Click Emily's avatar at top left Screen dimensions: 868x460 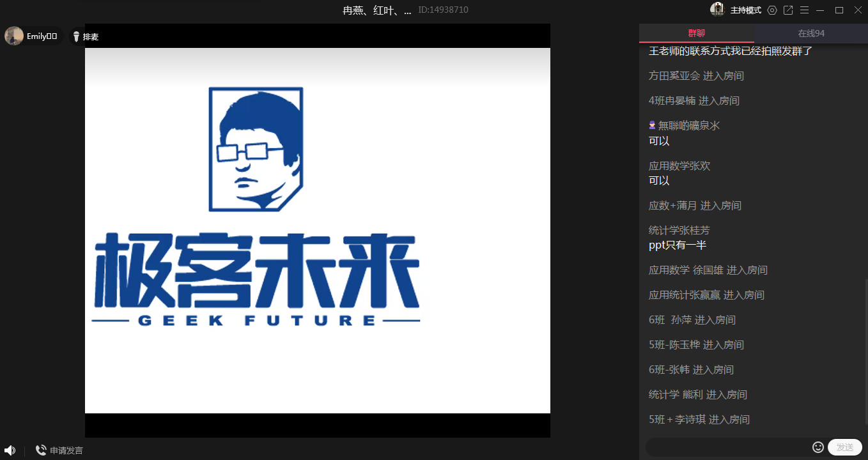pyautogui.click(x=14, y=36)
